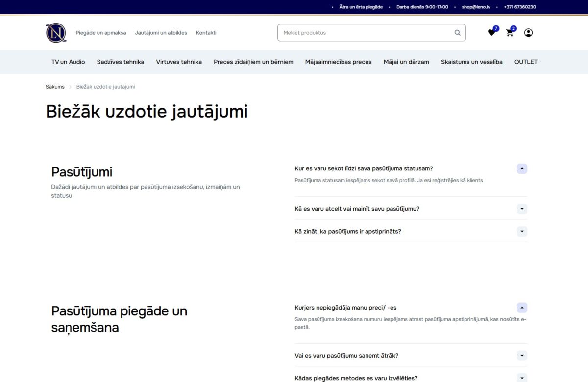Expand the question Kā zināt, ka pasūtījums ir apstiprināts
The image size is (588, 382).
(521, 231)
